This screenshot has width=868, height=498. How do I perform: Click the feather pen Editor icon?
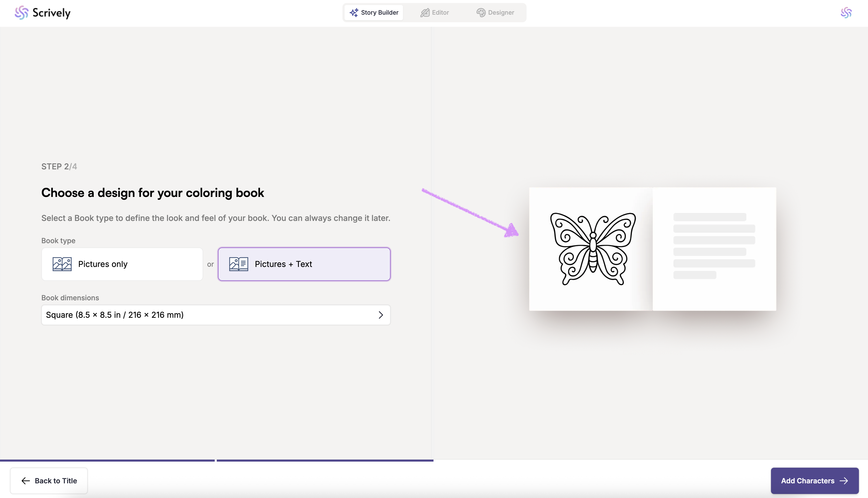[425, 13]
